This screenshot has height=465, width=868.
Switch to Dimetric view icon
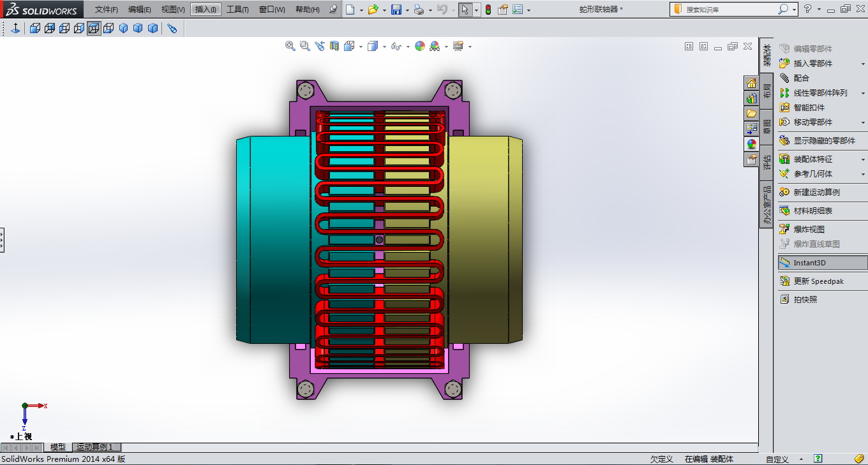pos(153,28)
